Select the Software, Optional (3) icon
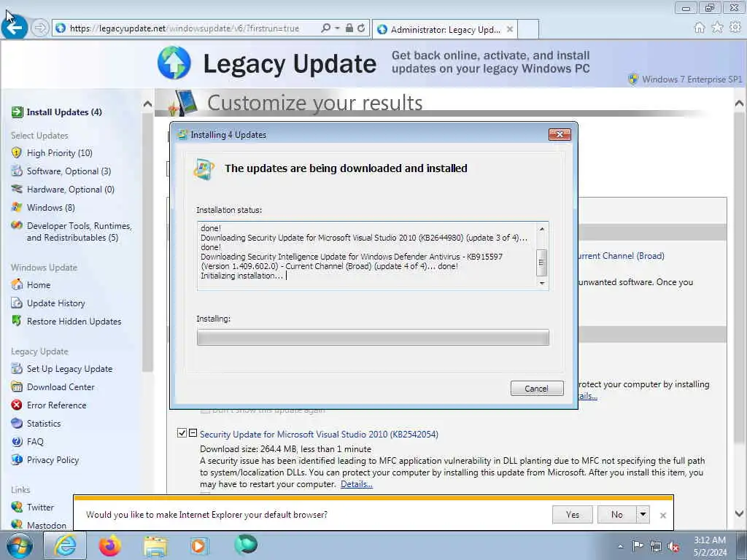This screenshot has width=747, height=560. [17, 171]
